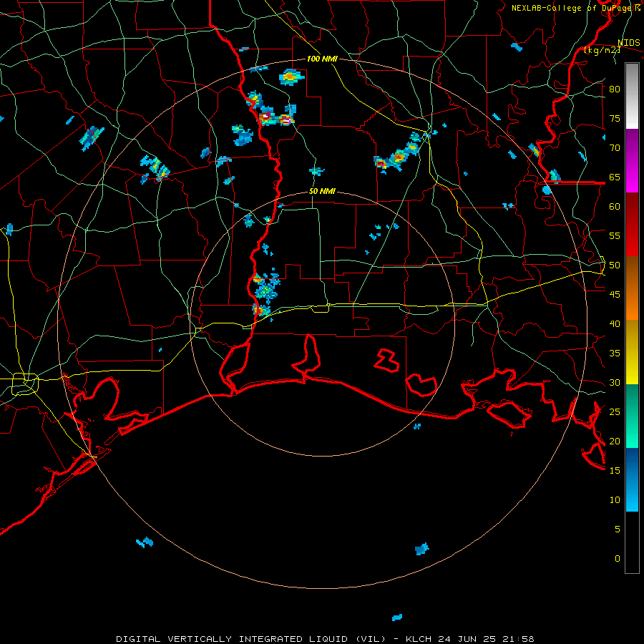This screenshot has width=644, height=644.
Task: Click the 30 value on the scale
Action: point(615,382)
